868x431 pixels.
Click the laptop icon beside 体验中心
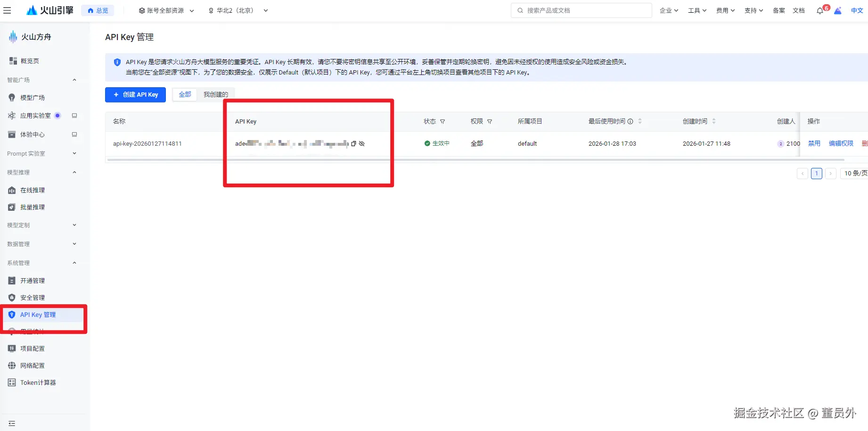tap(74, 134)
